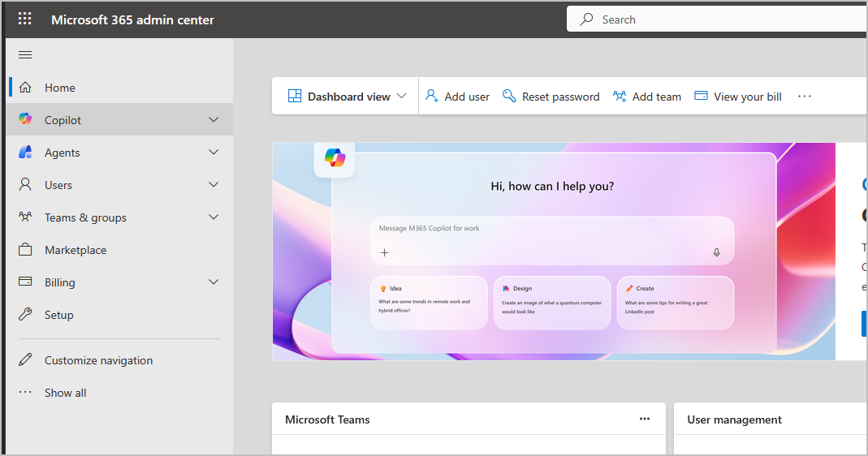This screenshot has width=868, height=456.
Task: Click Show all in sidebar
Action: coord(65,393)
